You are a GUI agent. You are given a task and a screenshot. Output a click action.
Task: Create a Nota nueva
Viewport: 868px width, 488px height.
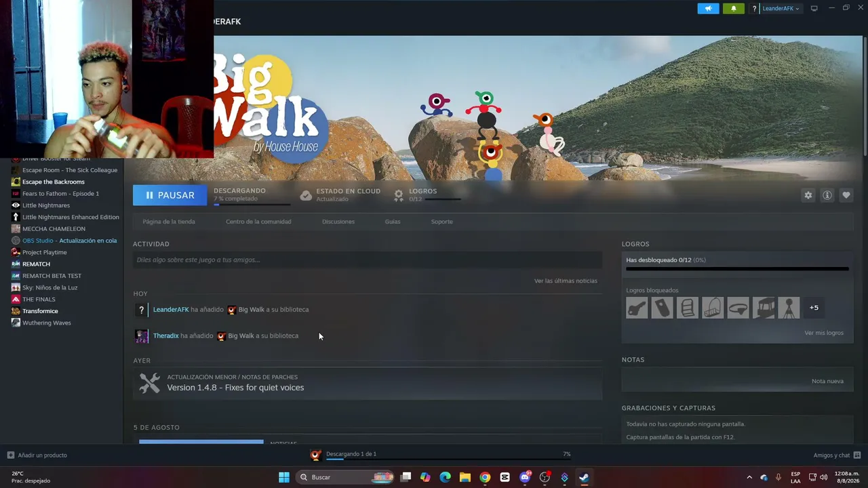click(x=827, y=381)
